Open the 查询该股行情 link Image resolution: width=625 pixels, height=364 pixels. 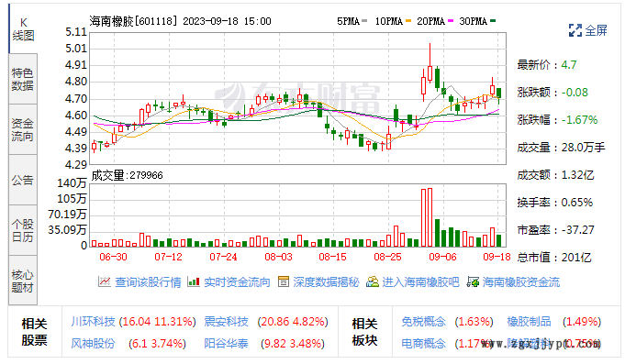[x=148, y=282]
